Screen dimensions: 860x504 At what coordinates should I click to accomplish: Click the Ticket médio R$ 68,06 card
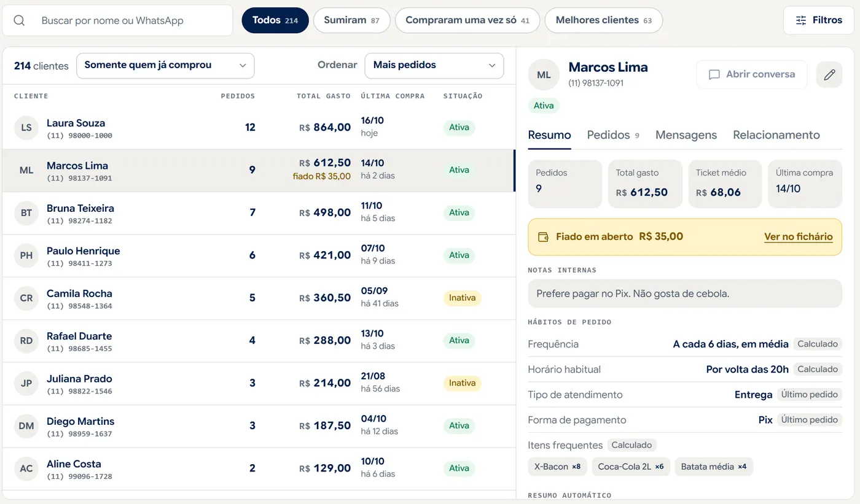[725, 184]
